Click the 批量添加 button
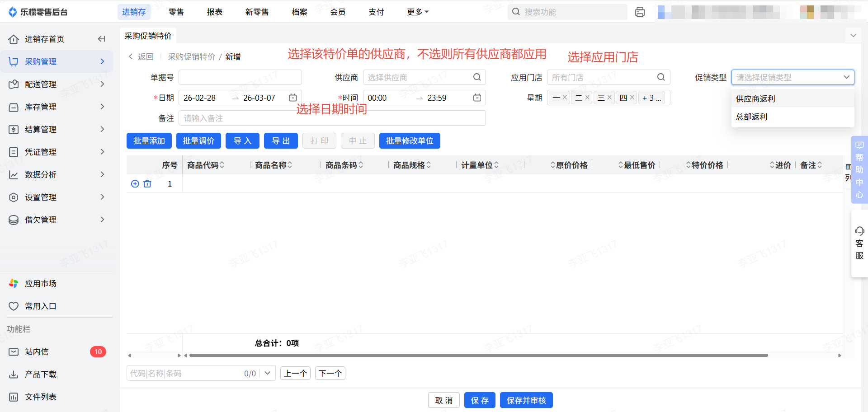868x412 pixels. (149, 141)
